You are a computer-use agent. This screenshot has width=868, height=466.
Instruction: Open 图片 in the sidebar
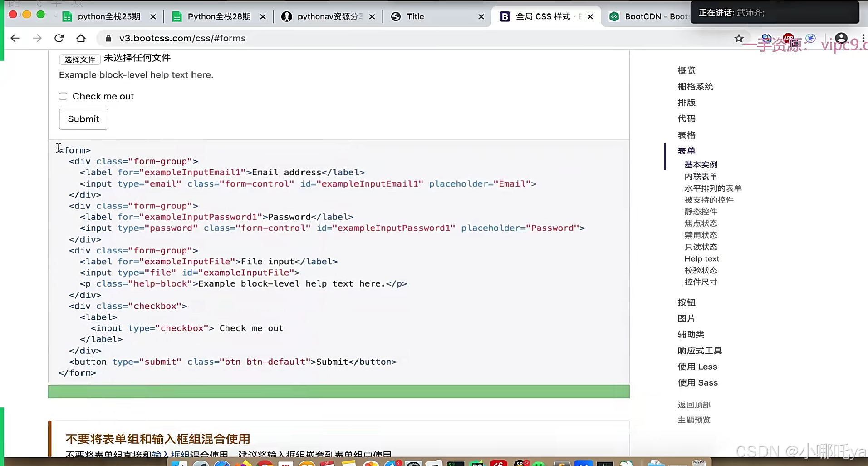click(687, 318)
